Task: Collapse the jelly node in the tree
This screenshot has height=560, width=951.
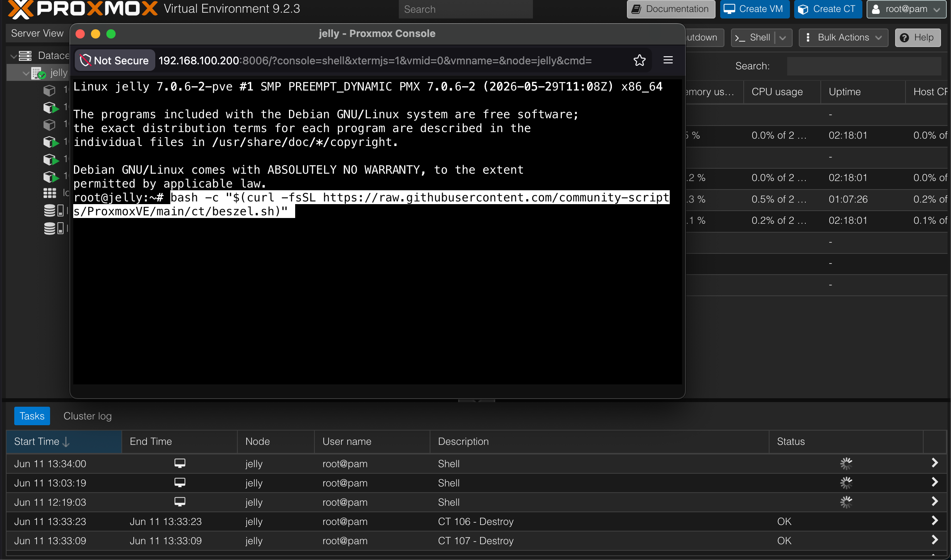Action: coord(26,73)
